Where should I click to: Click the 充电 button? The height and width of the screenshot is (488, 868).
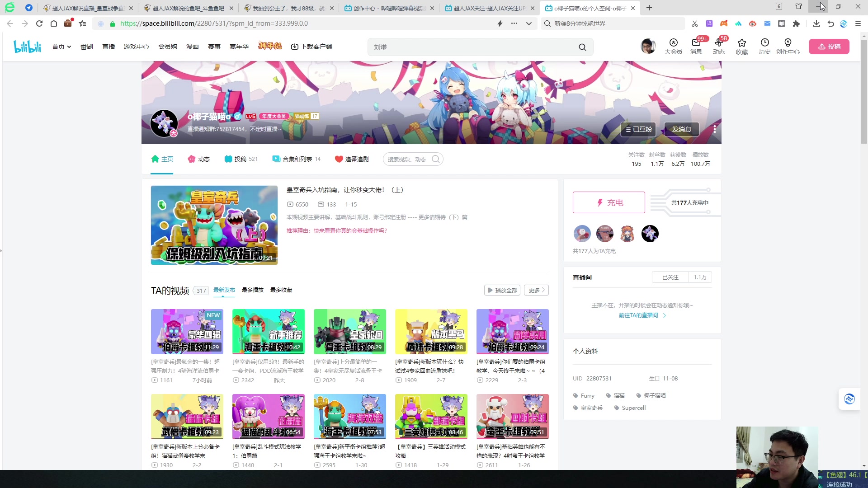(609, 202)
